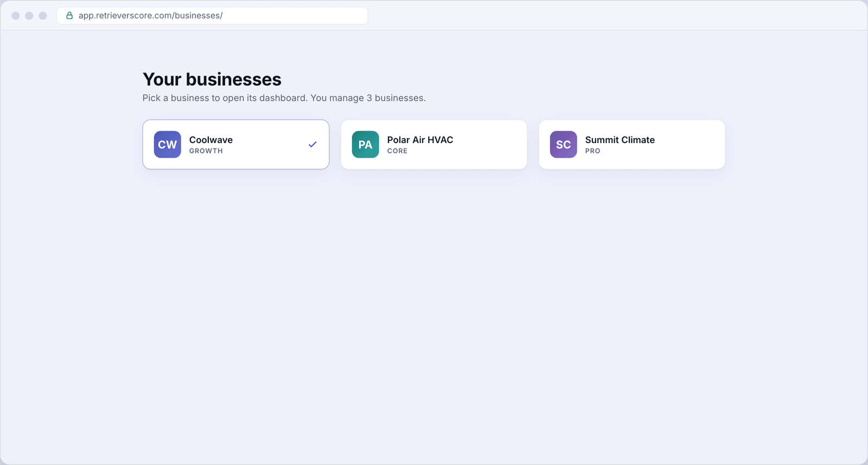The width and height of the screenshot is (868, 465).
Task: Click the GROWTH plan label under Coolwave
Action: click(x=206, y=151)
